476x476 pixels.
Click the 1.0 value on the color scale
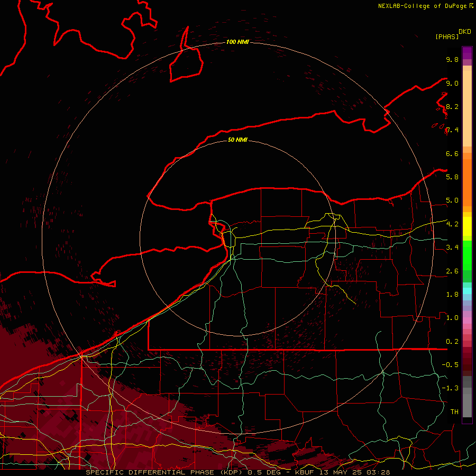coord(452,318)
